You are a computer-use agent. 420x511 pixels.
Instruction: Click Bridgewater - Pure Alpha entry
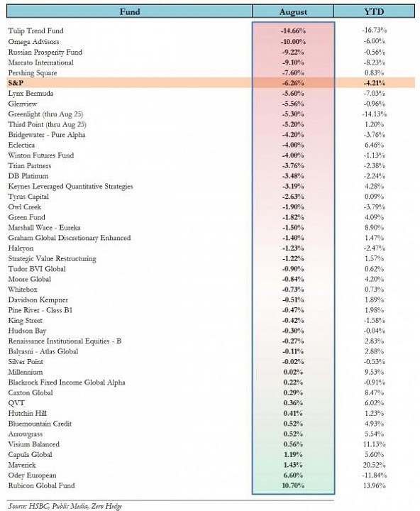coord(47,135)
